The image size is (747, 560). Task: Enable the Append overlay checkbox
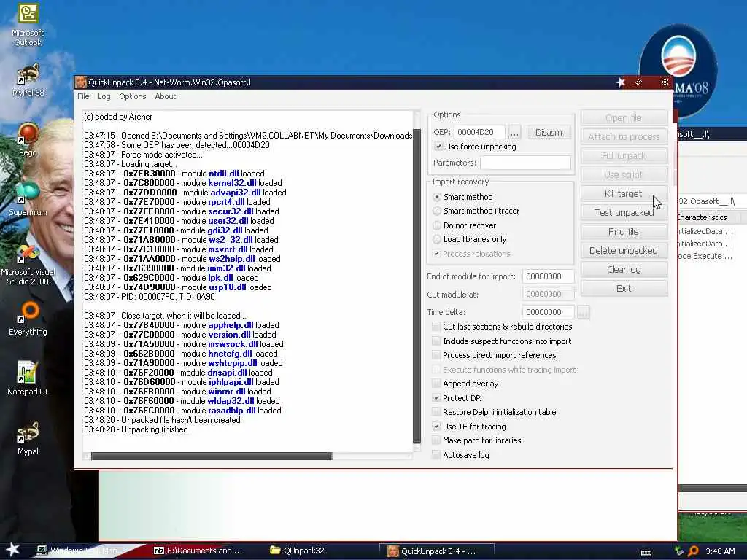click(436, 384)
